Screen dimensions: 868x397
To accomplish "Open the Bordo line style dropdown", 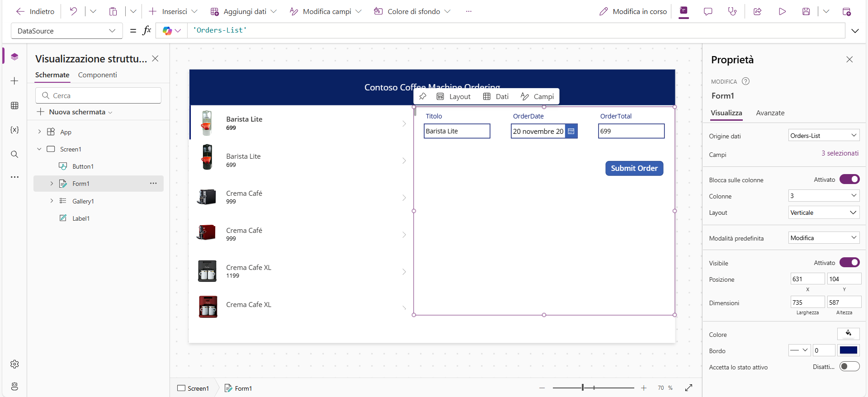I will pos(799,350).
